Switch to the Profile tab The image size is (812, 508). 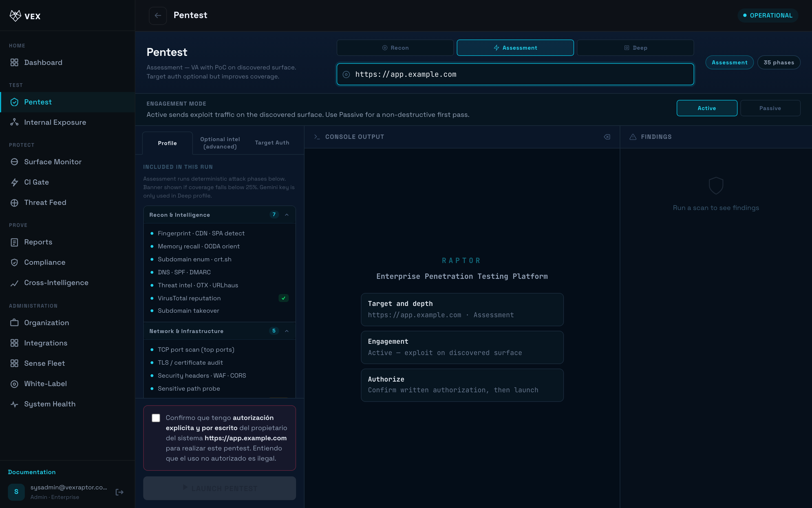click(167, 143)
